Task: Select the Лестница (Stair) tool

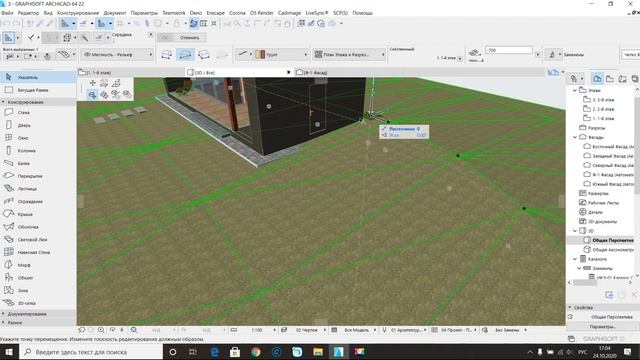Action: click(x=38, y=189)
